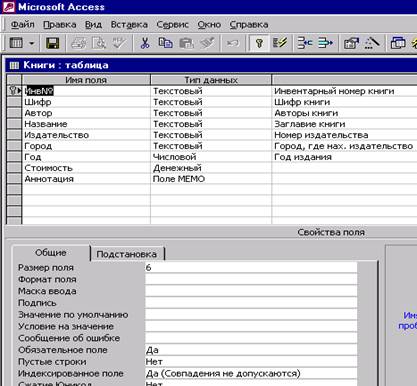
Task: Click the Шифр row selector box
Action: 14,102
